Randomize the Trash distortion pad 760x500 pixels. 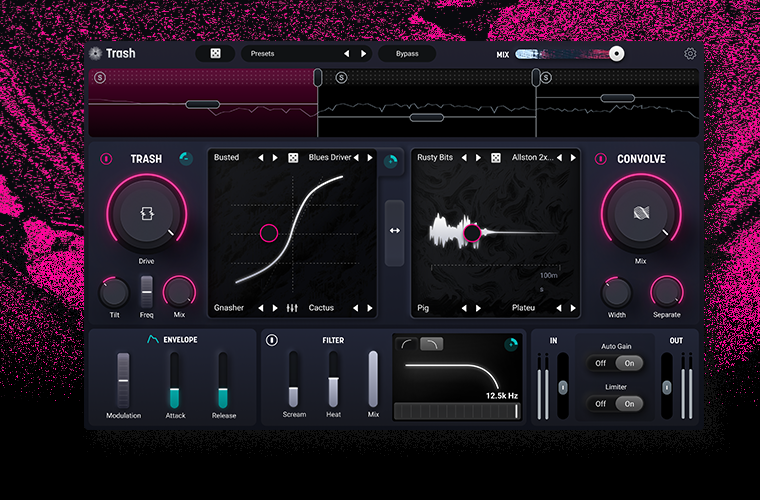pos(293,158)
